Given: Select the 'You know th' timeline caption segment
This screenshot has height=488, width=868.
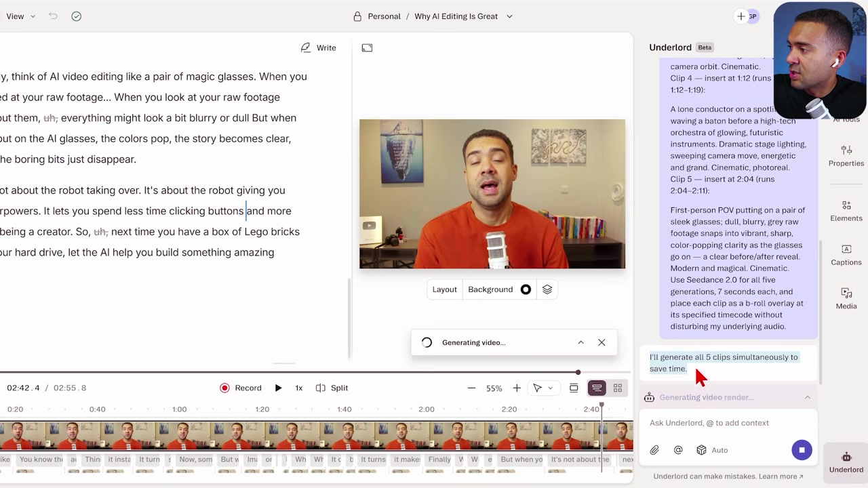Looking at the screenshot, I should (42, 460).
